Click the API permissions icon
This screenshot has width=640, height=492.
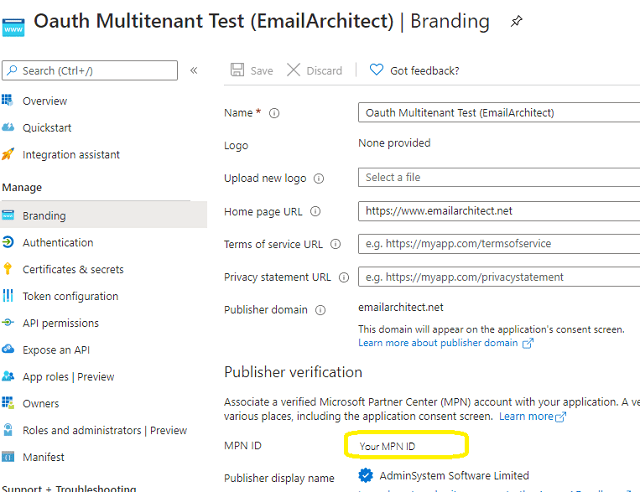8,323
